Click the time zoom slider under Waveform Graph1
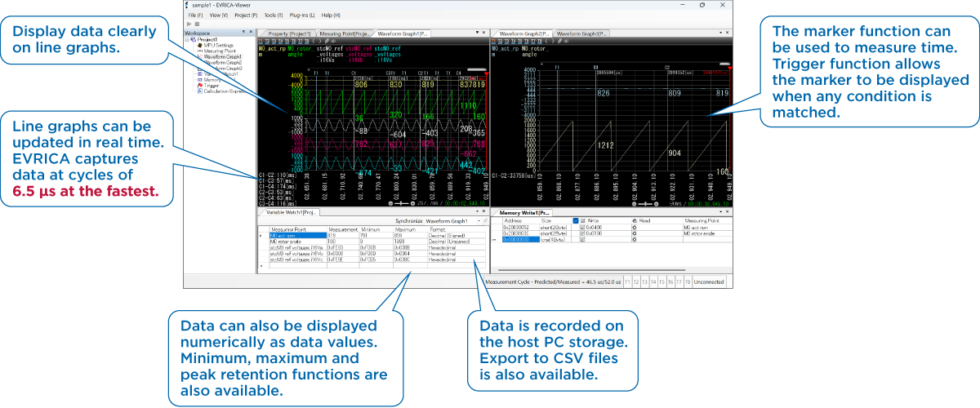 [x=401, y=203]
